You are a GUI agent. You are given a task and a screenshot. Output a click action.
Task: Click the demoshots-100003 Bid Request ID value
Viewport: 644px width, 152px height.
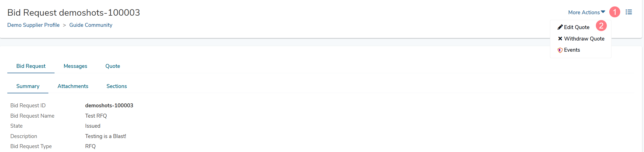pos(109,106)
